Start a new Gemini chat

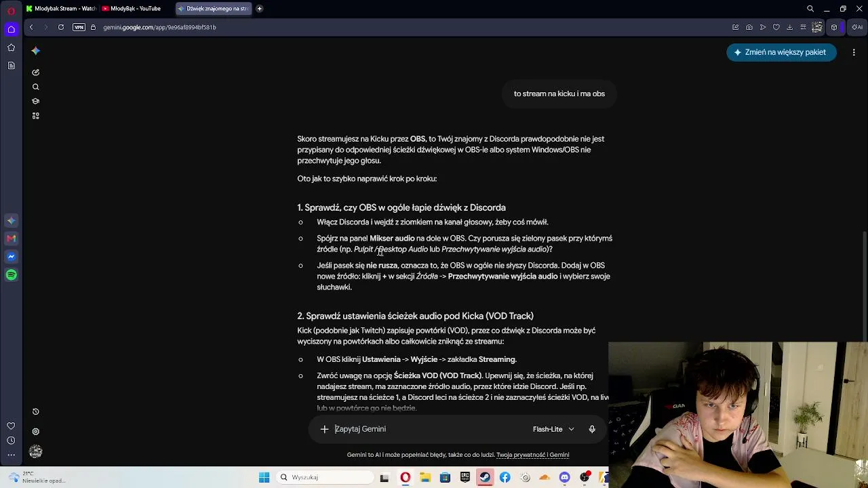coord(35,73)
